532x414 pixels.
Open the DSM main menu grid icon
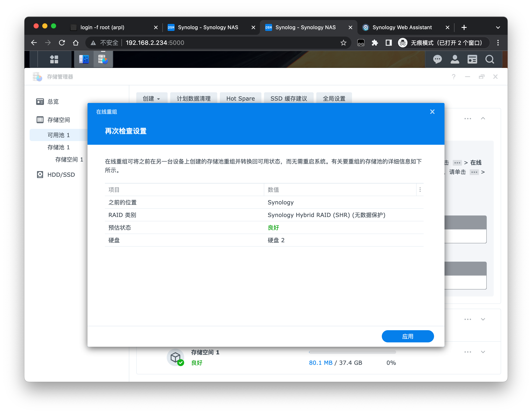point(54,59)
